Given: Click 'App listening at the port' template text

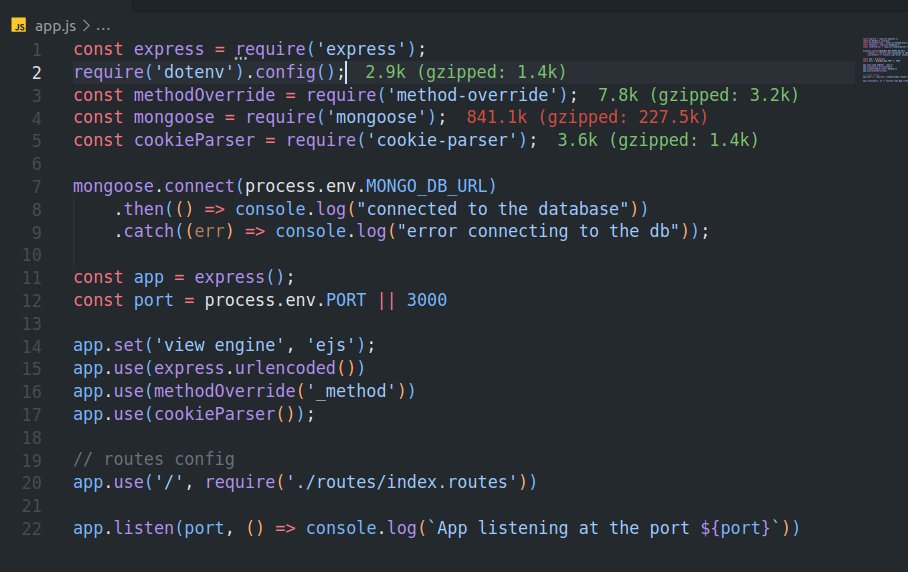Looking at the screenshot, I should (563, 527).
